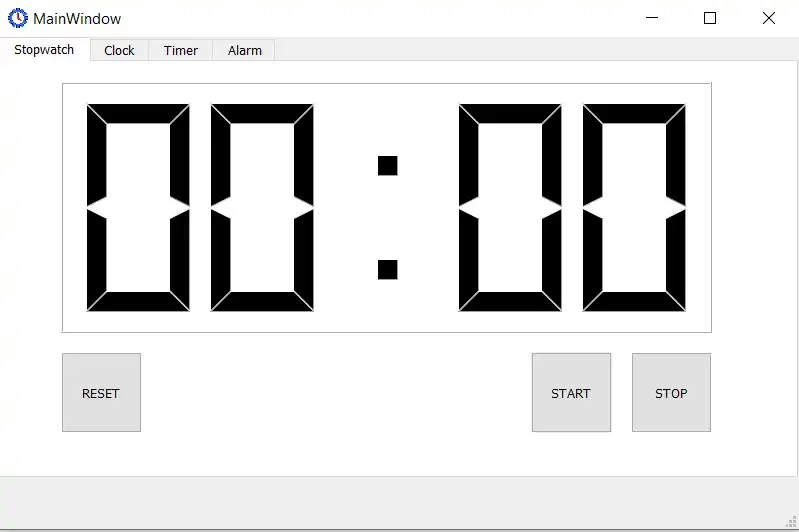This screenshot has width=799, height=532.
Task: Stop the stopwatch with STOP button
Action: [671, 392]
